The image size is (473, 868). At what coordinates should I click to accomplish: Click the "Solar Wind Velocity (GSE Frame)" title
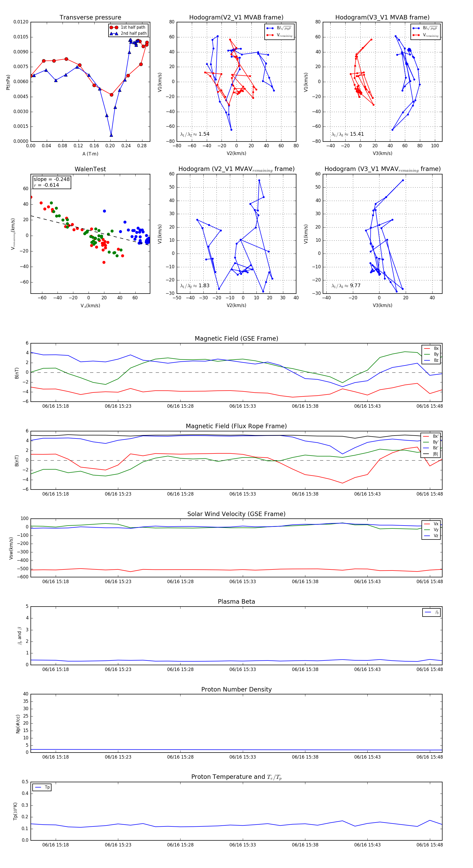(236, 514)
